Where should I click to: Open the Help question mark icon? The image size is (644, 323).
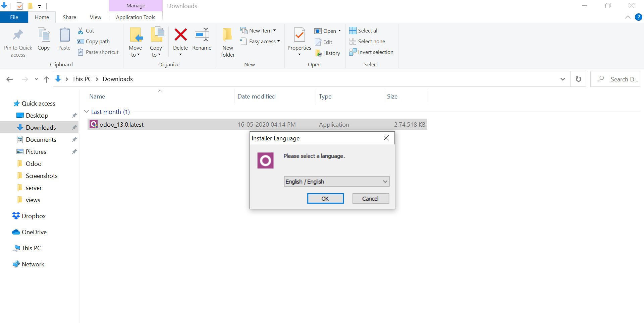coord(639,17)
